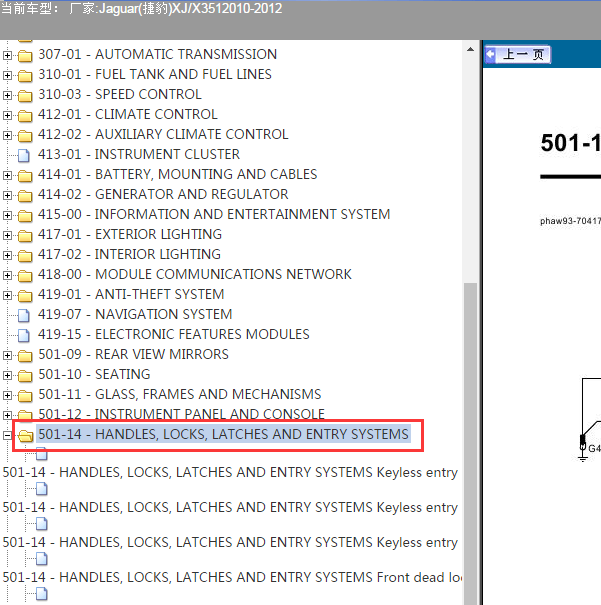Click the tree scrollbar up arrow
The image size is (601, 605).
(470, 49)
